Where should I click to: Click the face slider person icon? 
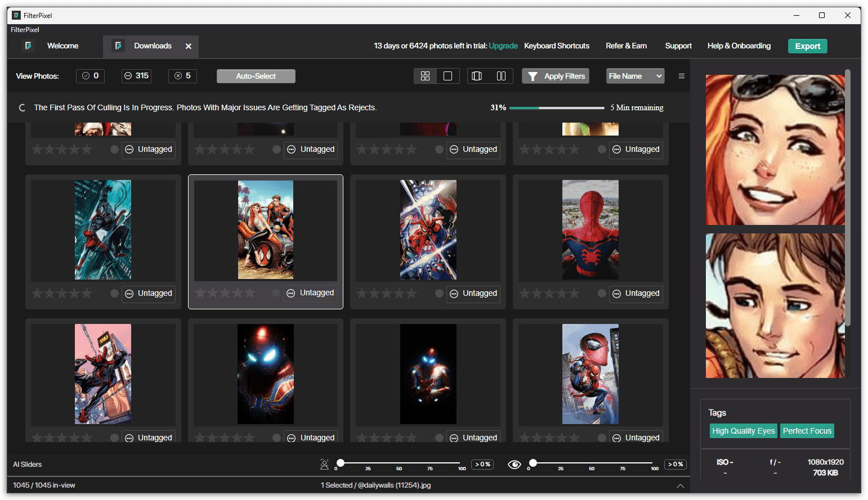[324, 465]
